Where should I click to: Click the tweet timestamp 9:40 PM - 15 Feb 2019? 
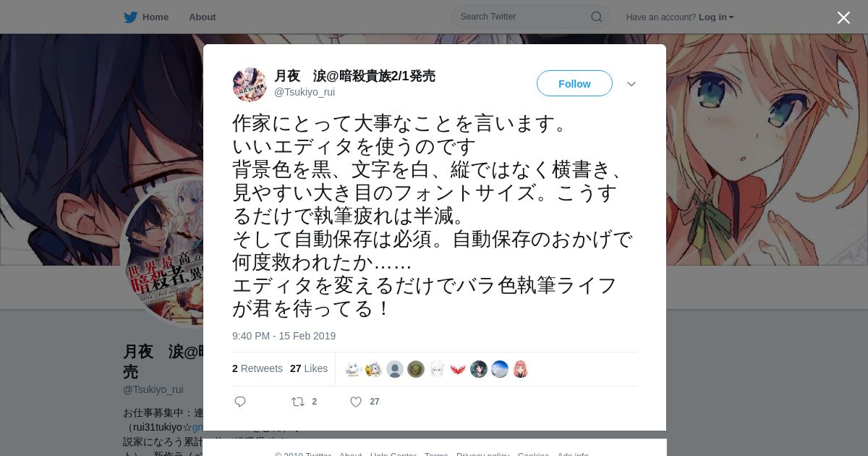(x=284, y=336)
